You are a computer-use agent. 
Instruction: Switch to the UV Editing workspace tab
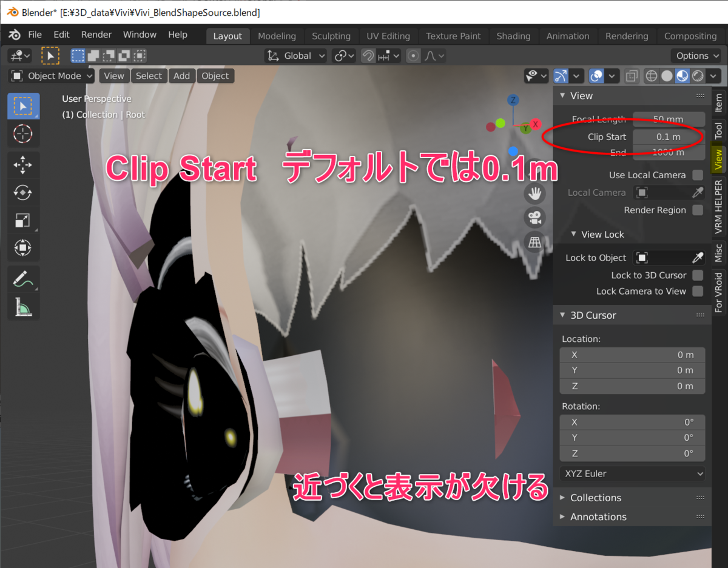tap(388, 36)
